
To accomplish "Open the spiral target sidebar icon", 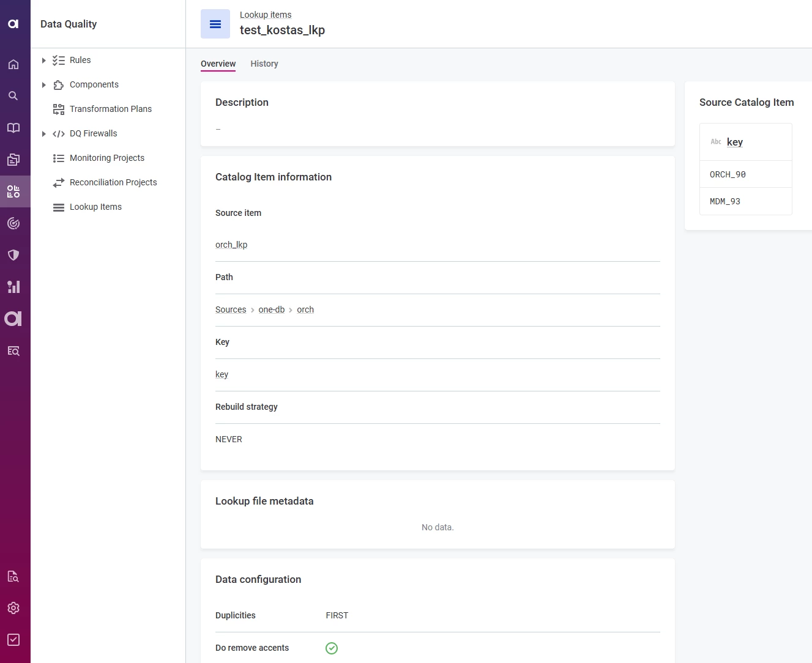I will point(13,223).
